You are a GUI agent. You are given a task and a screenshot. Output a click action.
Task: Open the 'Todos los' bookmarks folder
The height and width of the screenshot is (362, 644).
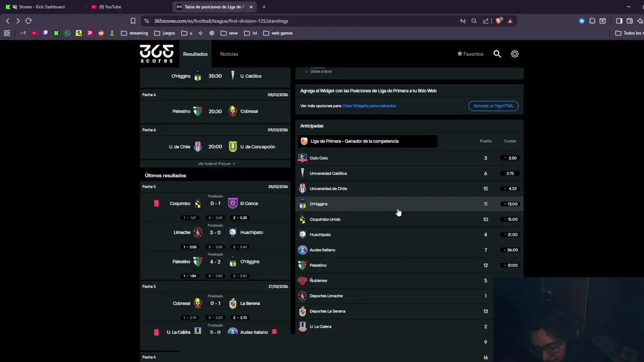point(629,33)
